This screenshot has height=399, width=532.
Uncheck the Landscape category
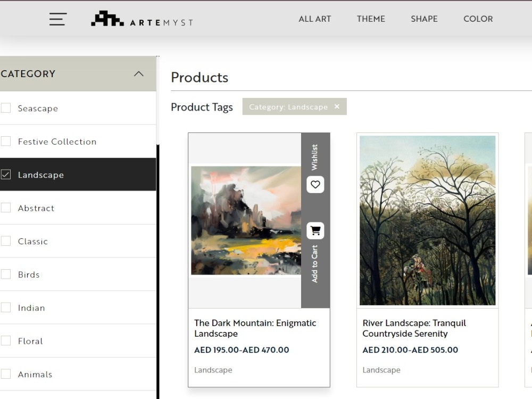pos(6,174)
